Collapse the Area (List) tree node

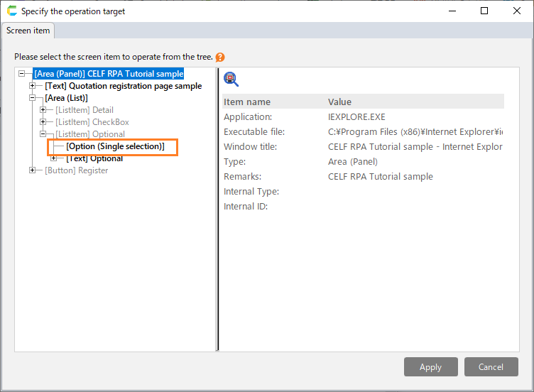tap(33, 98)
